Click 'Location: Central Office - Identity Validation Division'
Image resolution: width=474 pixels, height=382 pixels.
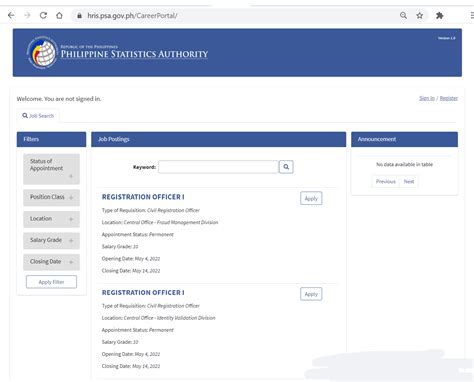pyautogui.click(x=159, y=318)
